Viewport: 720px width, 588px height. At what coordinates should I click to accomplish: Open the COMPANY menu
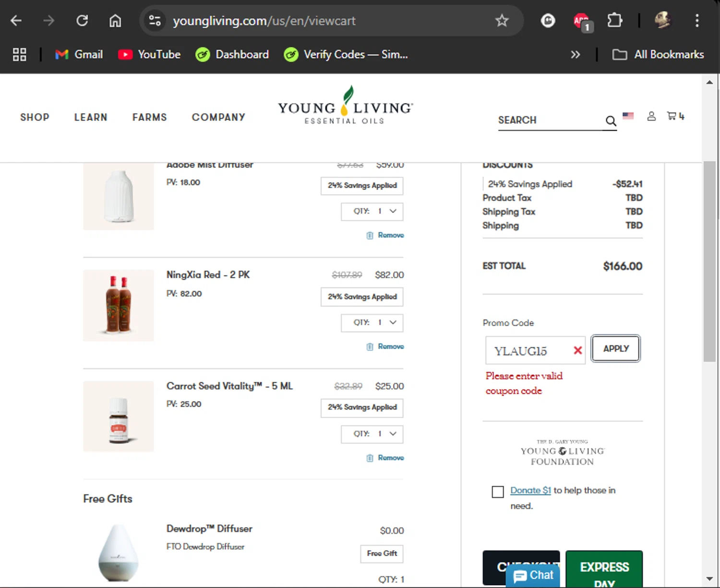pyautogui.click(x=218, y=118)
